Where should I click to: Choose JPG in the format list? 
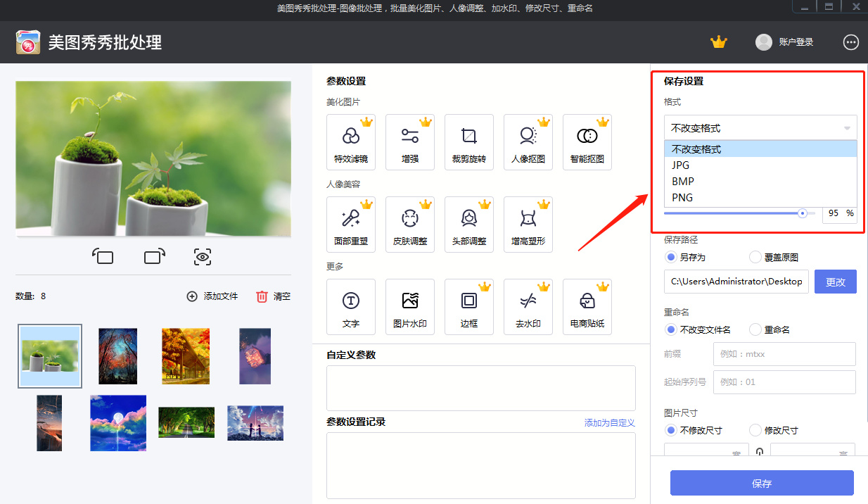coord(760,165)
